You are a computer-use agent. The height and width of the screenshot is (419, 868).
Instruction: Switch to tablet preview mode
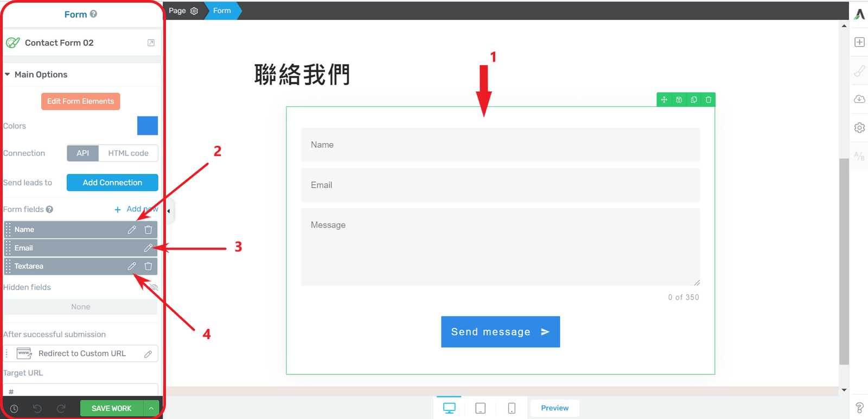point(480,408)
